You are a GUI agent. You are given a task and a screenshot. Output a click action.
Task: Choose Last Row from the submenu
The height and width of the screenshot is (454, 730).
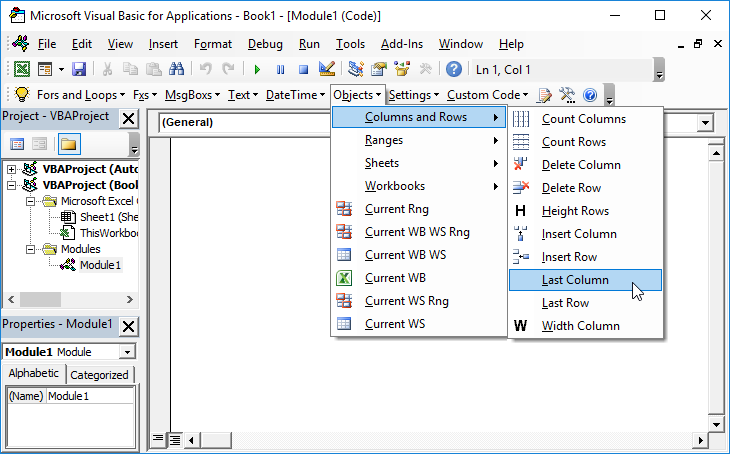coord(565,303)
